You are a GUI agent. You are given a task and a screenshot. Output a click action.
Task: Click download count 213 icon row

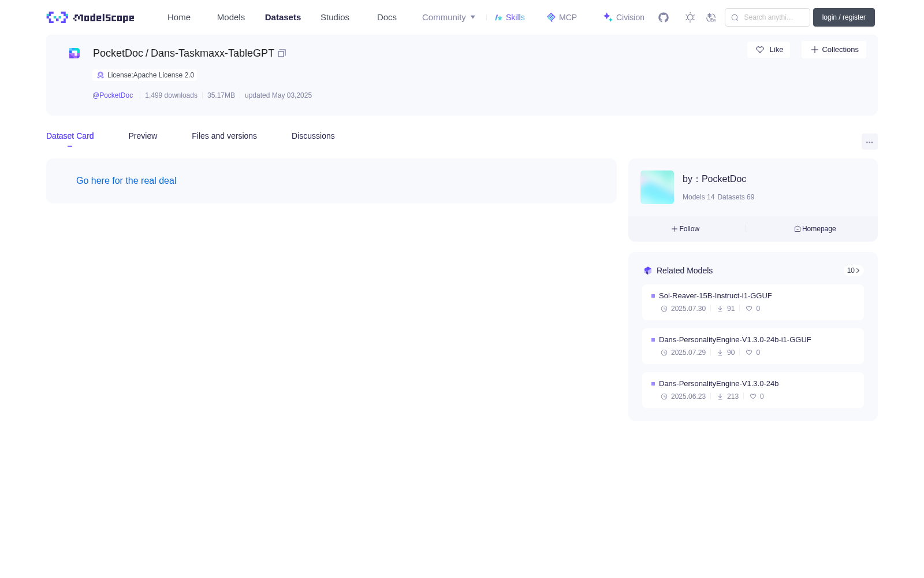728,397
